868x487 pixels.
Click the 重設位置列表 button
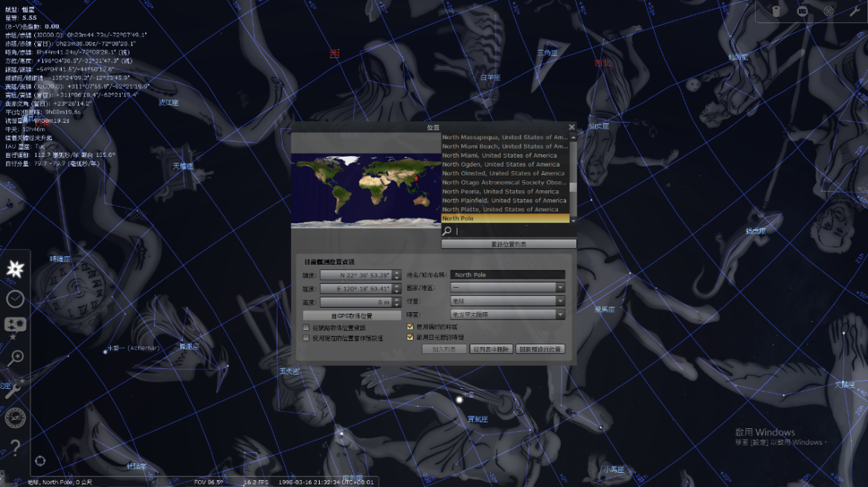[x=508, y=244]
